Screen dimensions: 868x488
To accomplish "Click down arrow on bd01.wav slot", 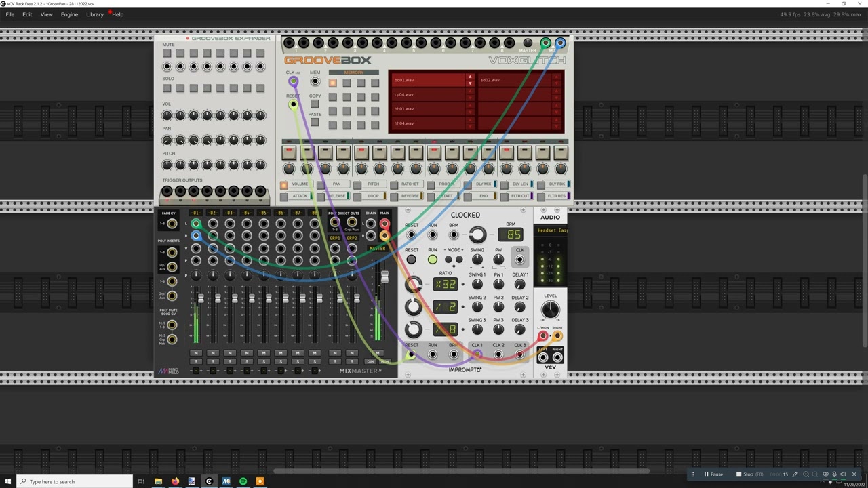I will click(x=469, y=83).
